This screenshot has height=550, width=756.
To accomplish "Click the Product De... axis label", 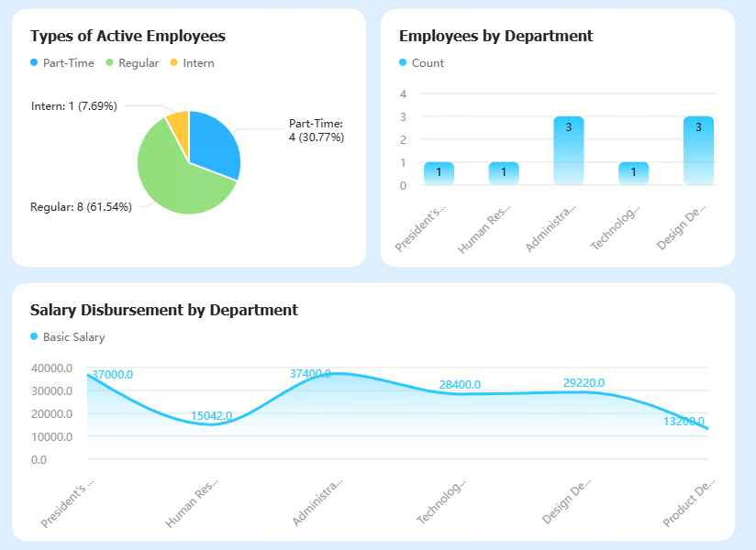I will click(688, 503).
